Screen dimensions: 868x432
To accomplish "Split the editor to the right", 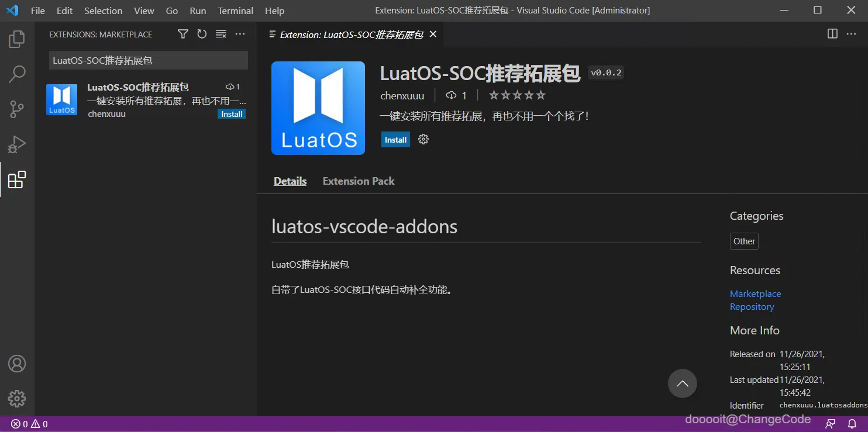I will point(832,34).
